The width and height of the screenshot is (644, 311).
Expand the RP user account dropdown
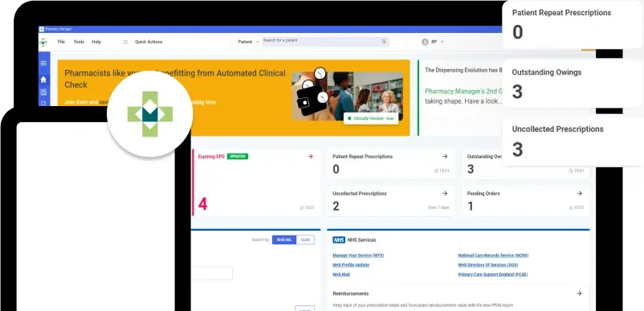coord(434,42)
